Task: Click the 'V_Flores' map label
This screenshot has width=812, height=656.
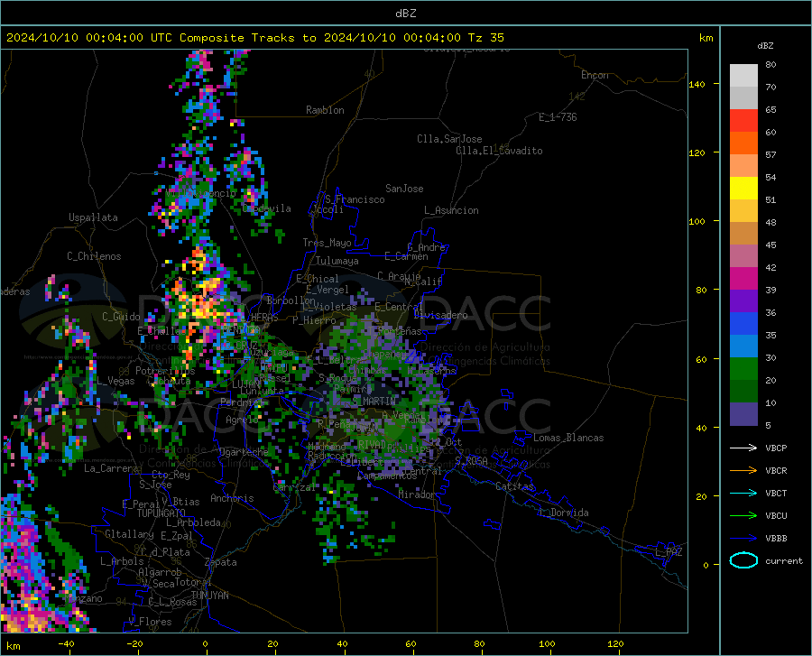Action: click(x=150, y=622)
